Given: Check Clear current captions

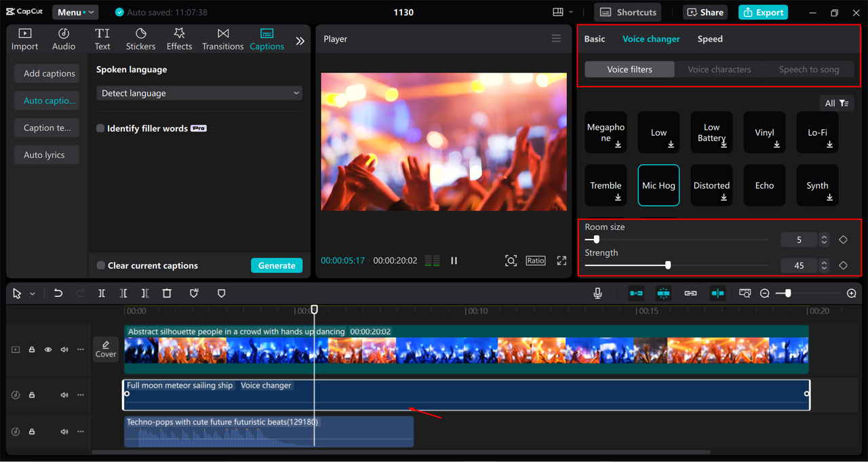Looking at the screenshot, I should click(x=100, y=265).
